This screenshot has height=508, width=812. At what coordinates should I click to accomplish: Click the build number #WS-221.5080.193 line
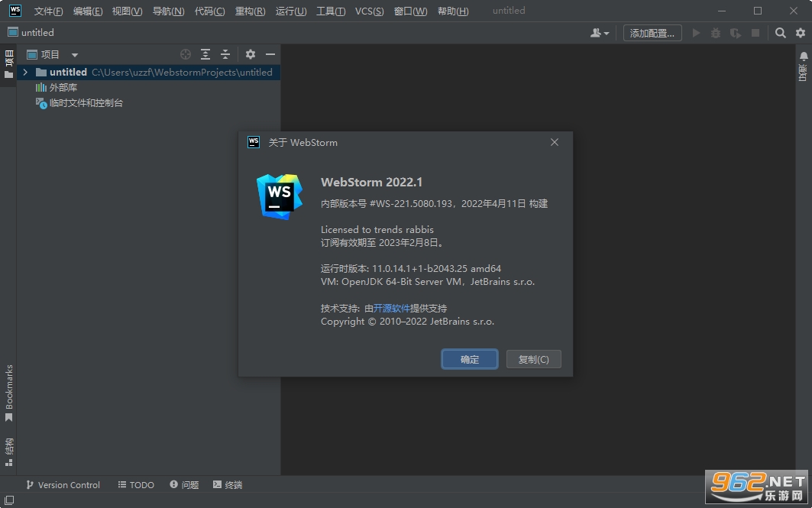tap(434, 203)
